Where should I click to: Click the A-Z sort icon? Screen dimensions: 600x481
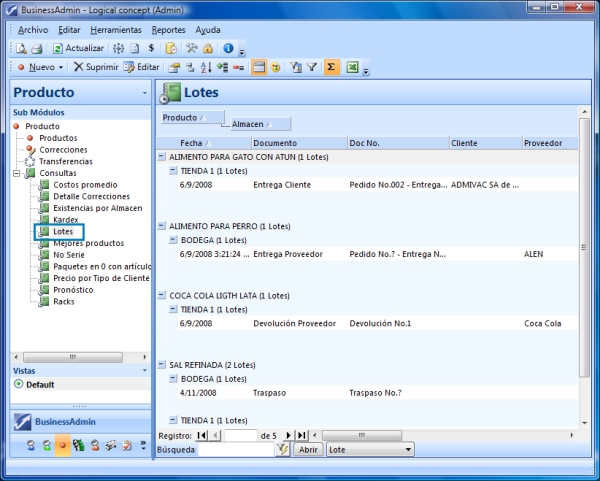click(206, 67)
